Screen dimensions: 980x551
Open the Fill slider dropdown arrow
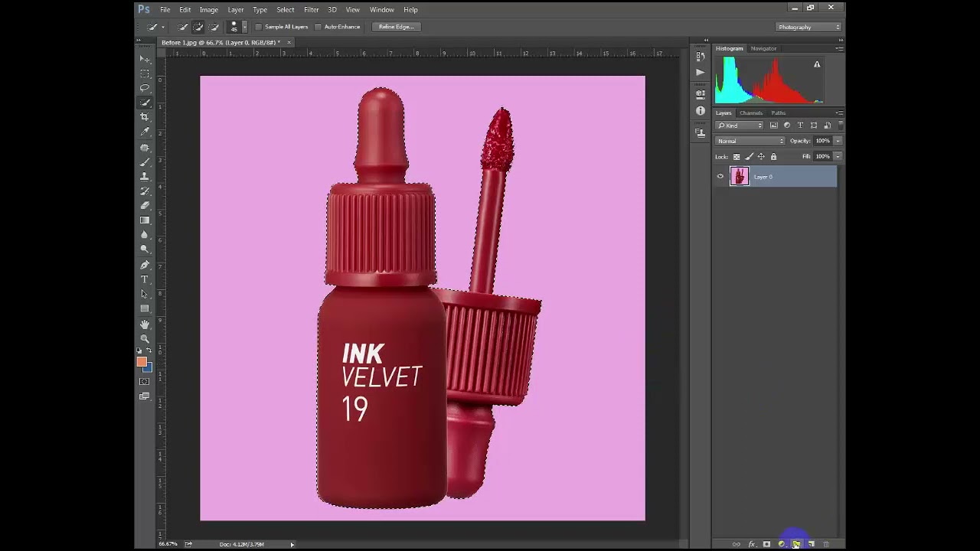(838, 156)
